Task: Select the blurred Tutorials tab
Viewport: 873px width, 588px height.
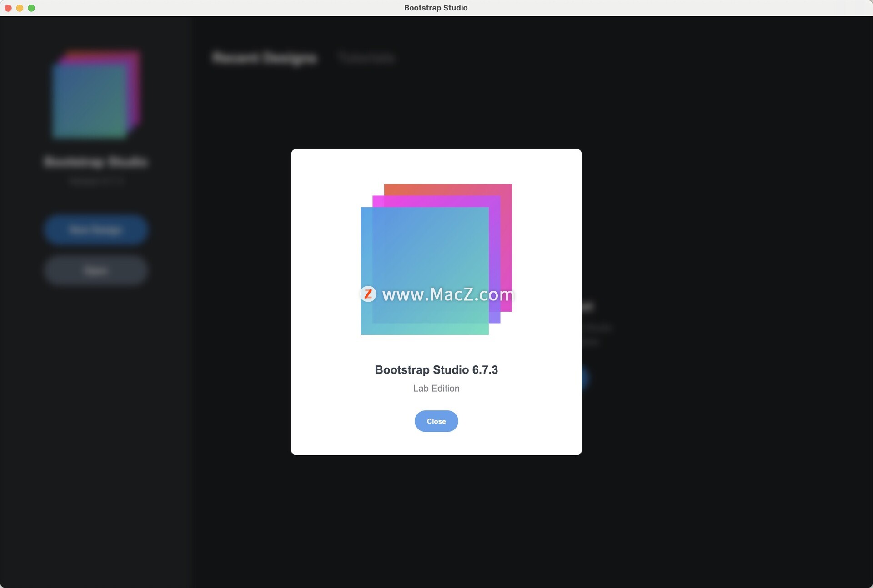Action: [366, 58]
